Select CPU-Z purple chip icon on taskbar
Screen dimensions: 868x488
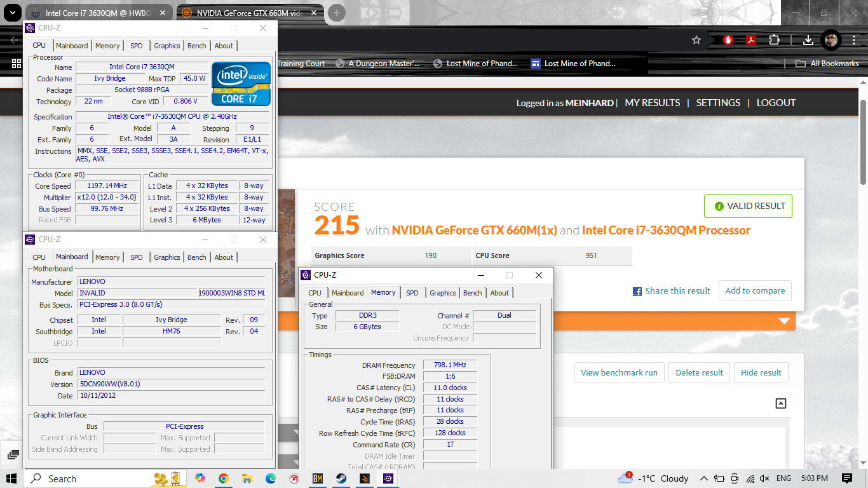click(x=388, y=478)
